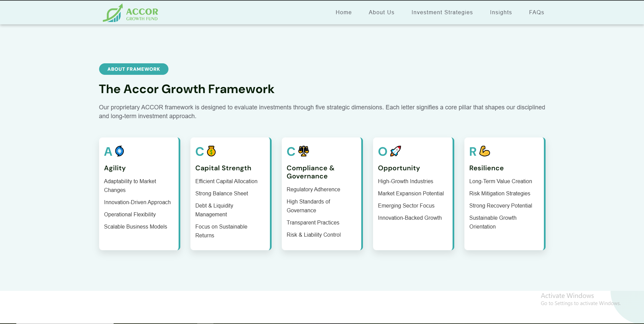Go to the About Us page
Screen dimensions: 644x324
(381, 12)
